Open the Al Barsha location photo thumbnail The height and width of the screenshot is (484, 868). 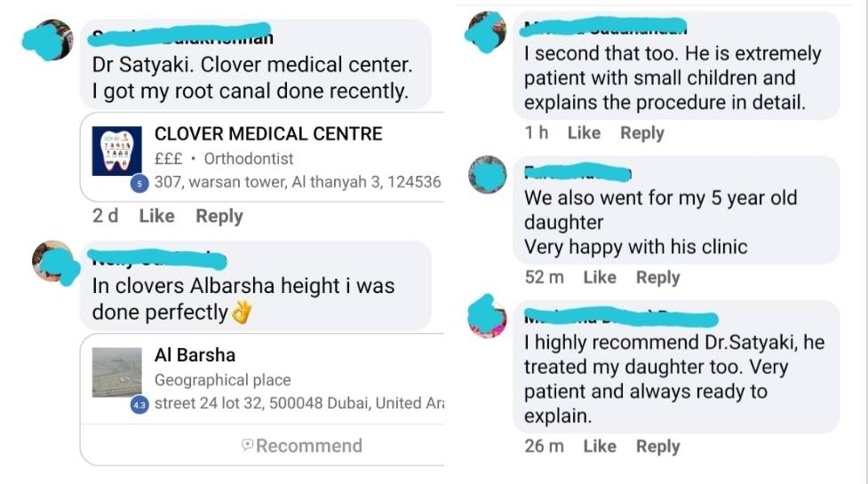pos(116,372)
